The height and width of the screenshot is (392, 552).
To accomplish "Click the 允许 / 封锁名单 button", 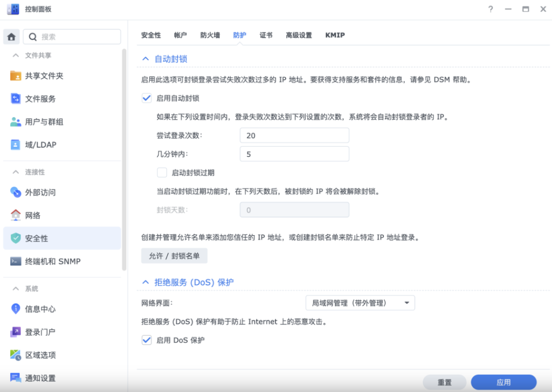I will pos(174,256).
